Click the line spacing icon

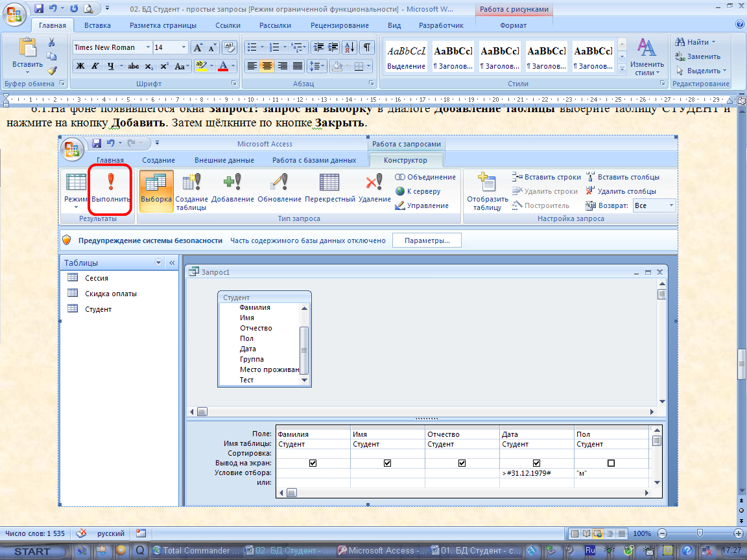314,66
